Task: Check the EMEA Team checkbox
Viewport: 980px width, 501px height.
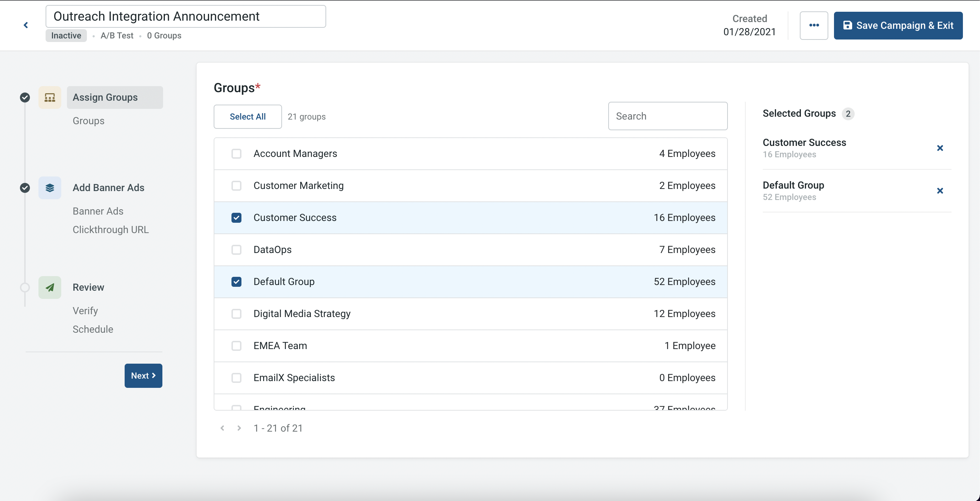Action: pos(236,346)
